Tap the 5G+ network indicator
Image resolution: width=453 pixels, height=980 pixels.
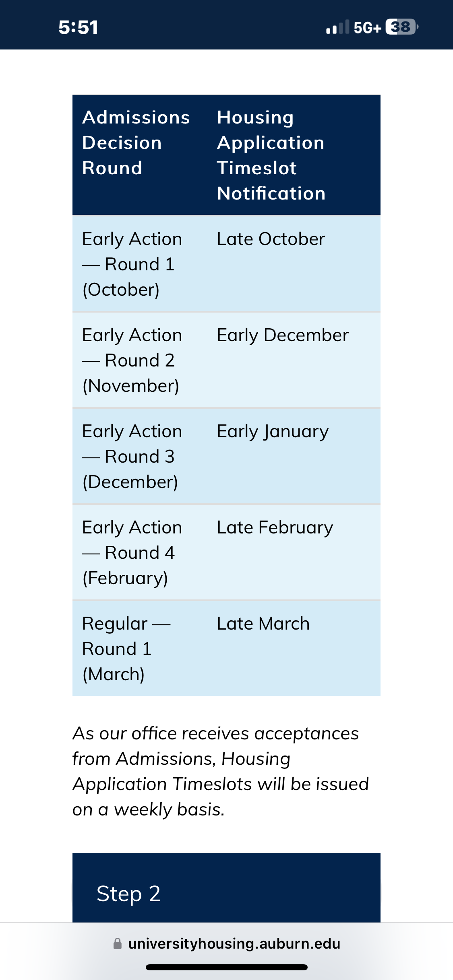367,27
